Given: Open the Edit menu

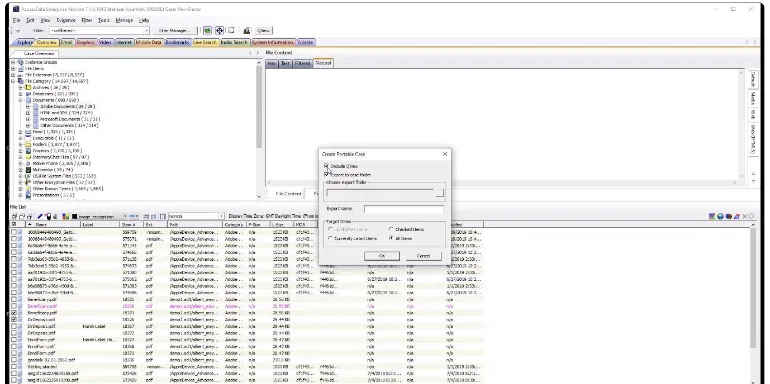Looking at the screenshot, I should pyautogui.click(x=30, y=21).
